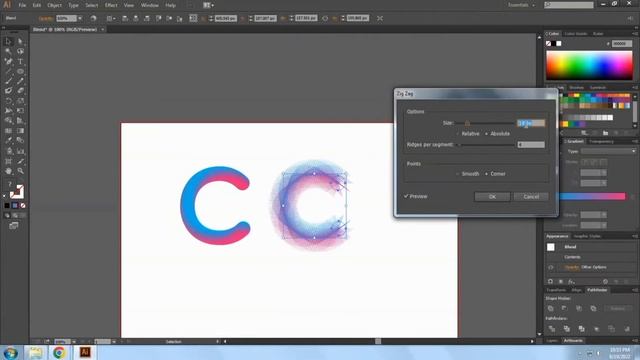Screen dimensions: 640x360
Task: Switch to the Graphic Styles tab
Action: click(587, 236)
